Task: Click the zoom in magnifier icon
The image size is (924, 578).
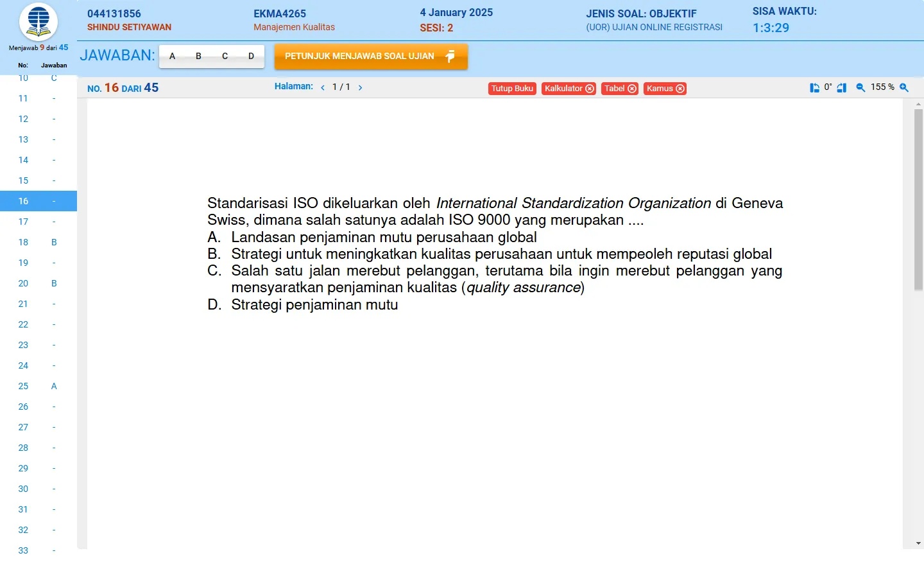Action: point(904,87)
